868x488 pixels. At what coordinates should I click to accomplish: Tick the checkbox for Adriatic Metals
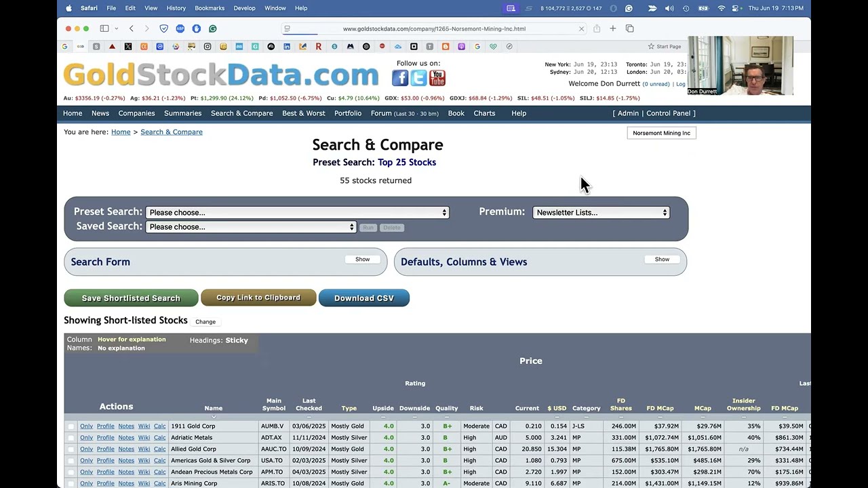pyautogui.click(x=71, y=438)
